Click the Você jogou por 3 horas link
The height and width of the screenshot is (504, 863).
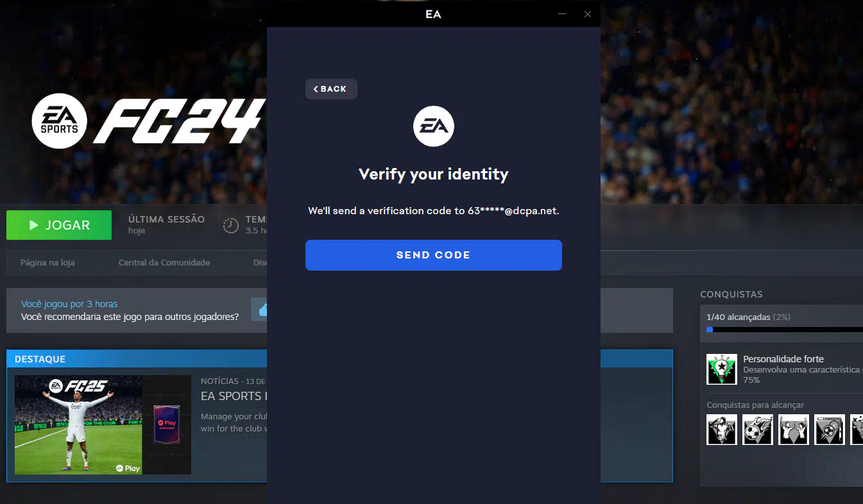point(69,304)
